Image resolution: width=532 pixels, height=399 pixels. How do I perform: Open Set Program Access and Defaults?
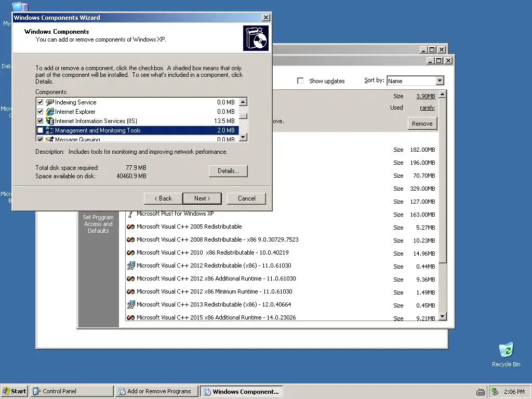[98, 224]
